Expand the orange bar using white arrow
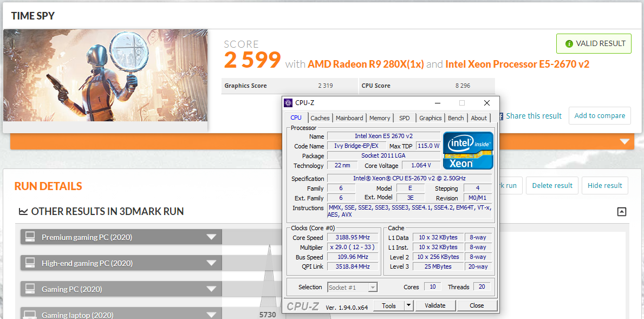This screenshot has height=319, width=644. pyautogui.click(x=625, y=142)
